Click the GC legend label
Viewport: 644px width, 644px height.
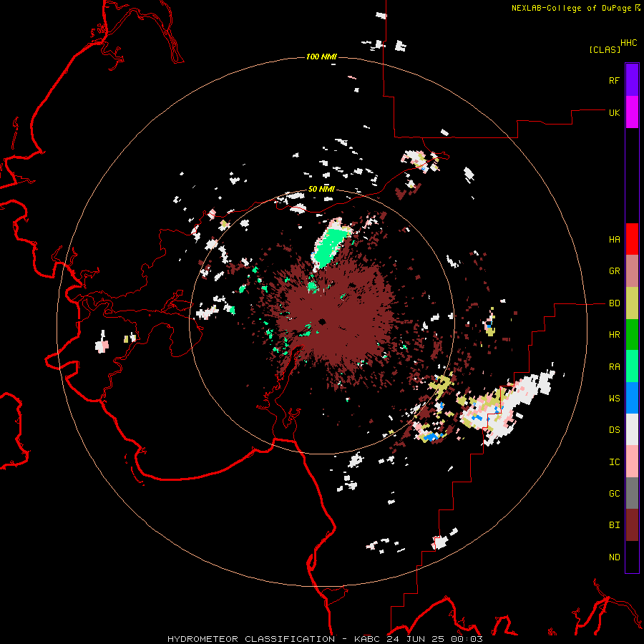point(614,493)
